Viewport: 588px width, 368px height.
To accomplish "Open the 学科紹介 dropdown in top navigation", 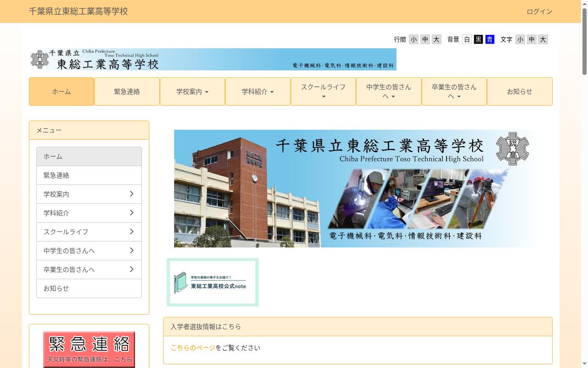I will click(258, 92).
